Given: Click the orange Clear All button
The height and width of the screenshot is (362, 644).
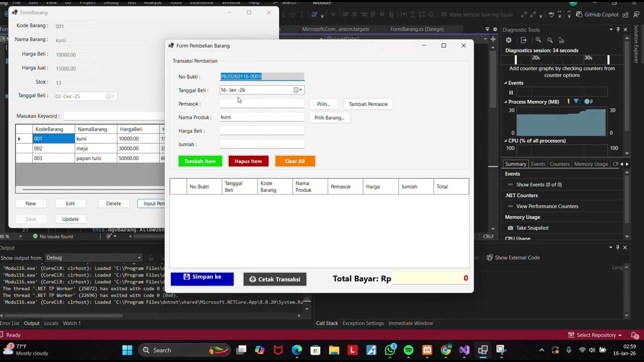Looking at the screenshot, I should pyautogui.click(x=295, y=161).
